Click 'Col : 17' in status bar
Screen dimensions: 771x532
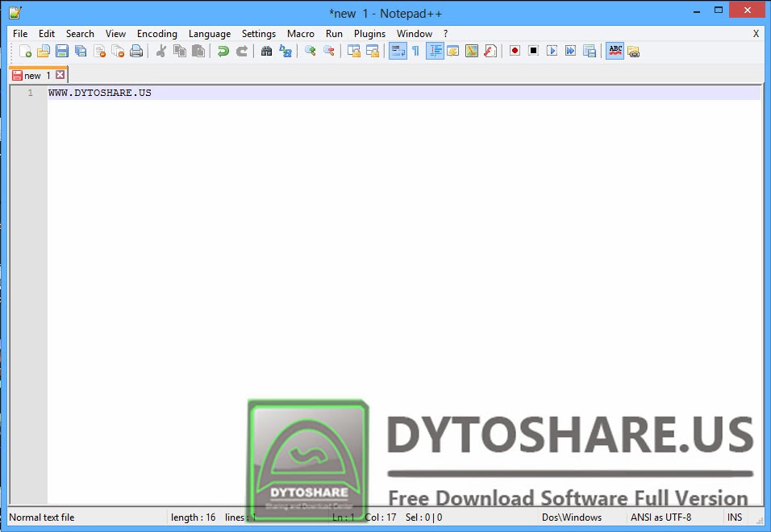tap(381, 517)
